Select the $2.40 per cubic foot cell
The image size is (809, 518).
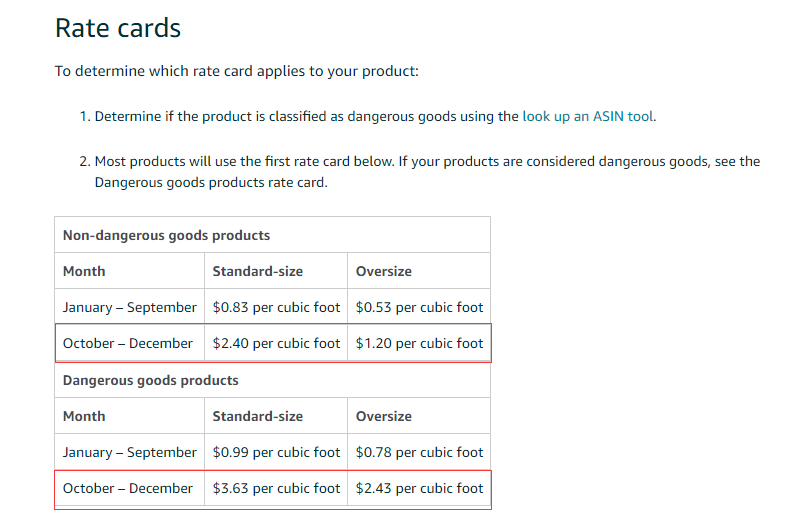276,343
